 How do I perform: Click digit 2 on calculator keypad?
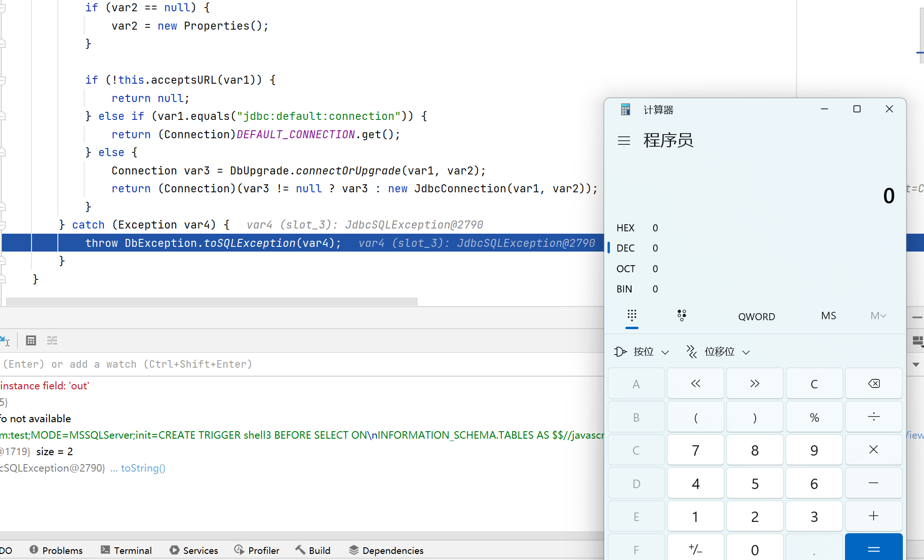755,516
